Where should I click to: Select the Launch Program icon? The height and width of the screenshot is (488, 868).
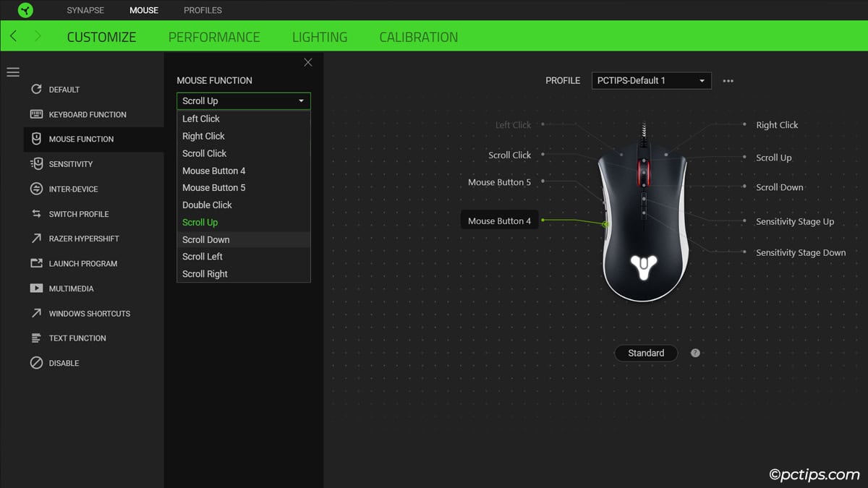pos(36,264)
